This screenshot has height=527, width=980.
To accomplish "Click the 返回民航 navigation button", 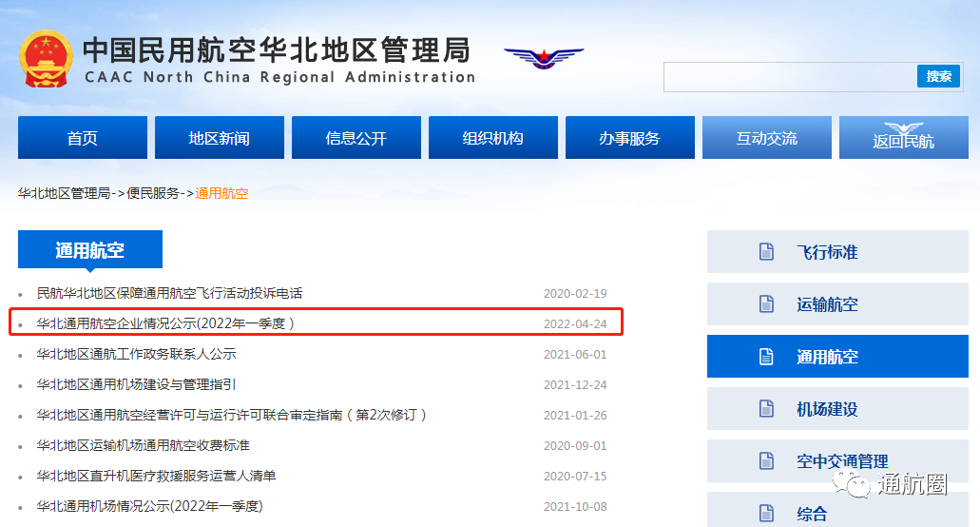I will click(x=903, y=138).
